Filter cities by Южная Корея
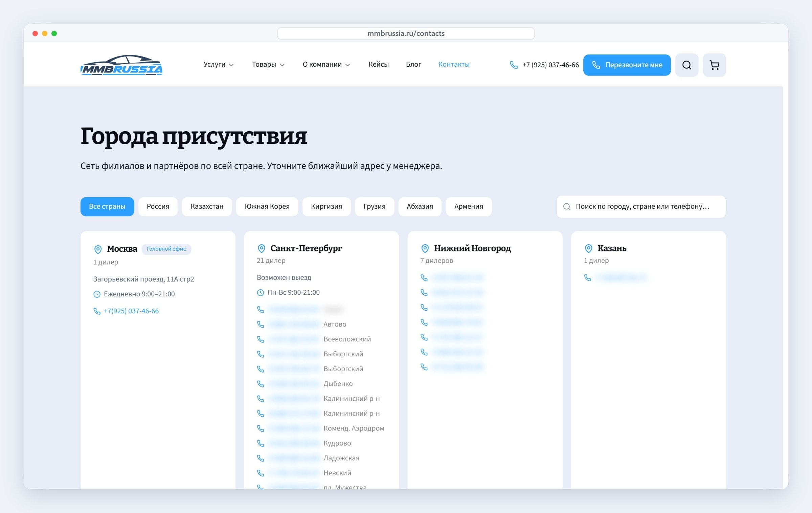812x513 pixels. coord(267,207)
